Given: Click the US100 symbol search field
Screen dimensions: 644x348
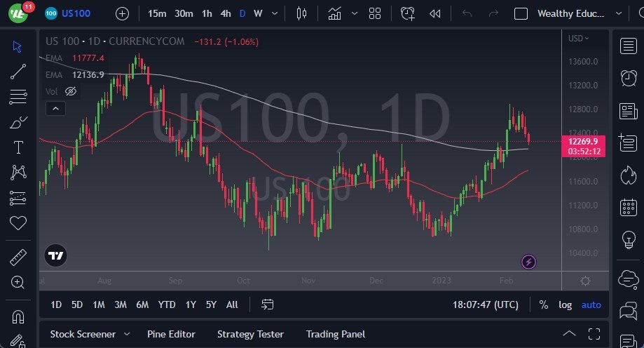Looking at the screenshot, I should 75,13.
